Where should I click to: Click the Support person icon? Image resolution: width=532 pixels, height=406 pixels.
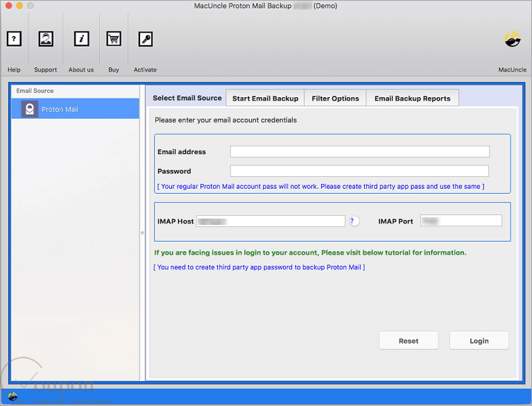pyautogui.click(x=46, y=39)
